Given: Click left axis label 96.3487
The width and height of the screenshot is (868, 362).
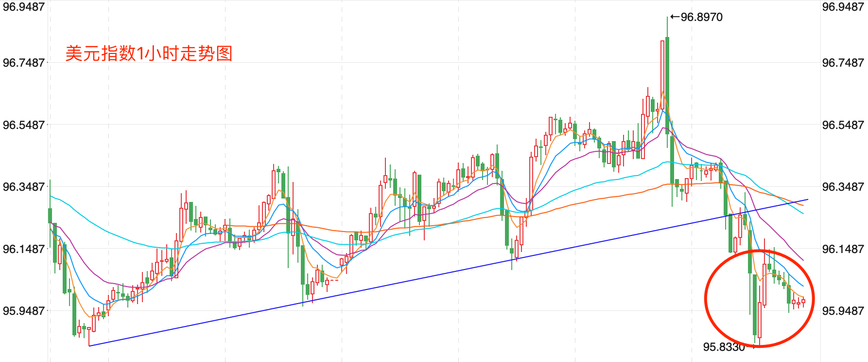Looking at the screenshot, I should (x=24, y=187).
